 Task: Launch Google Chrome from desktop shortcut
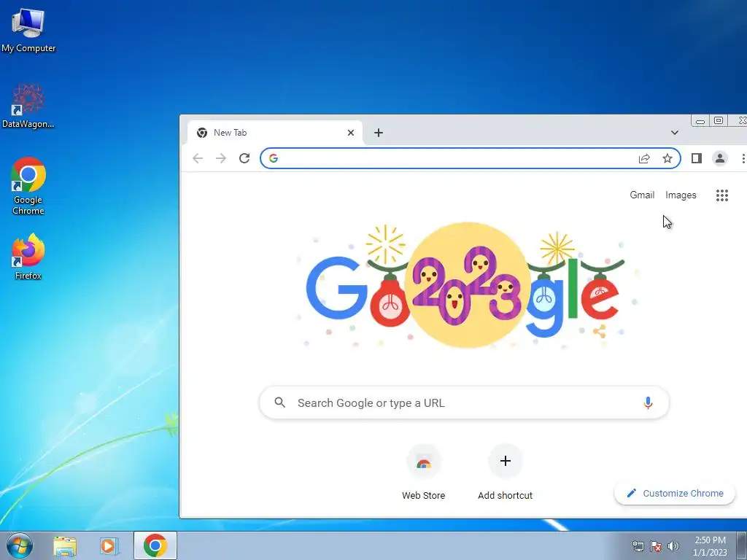pos(28,186)
